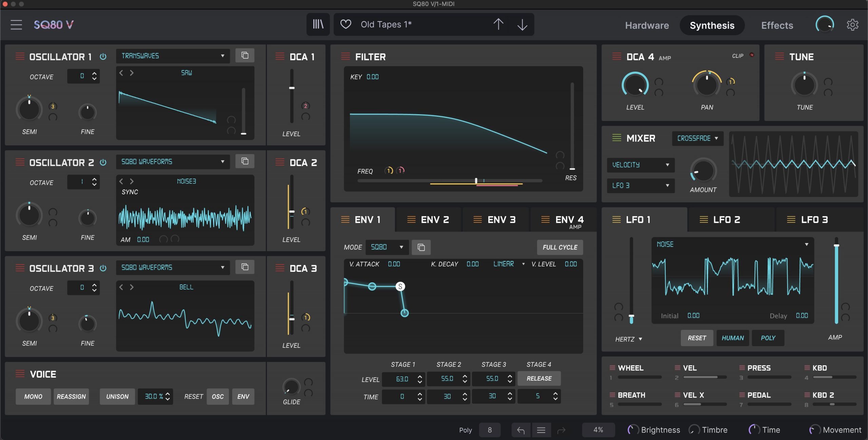Toggle UNISON mode

[117, 396]
